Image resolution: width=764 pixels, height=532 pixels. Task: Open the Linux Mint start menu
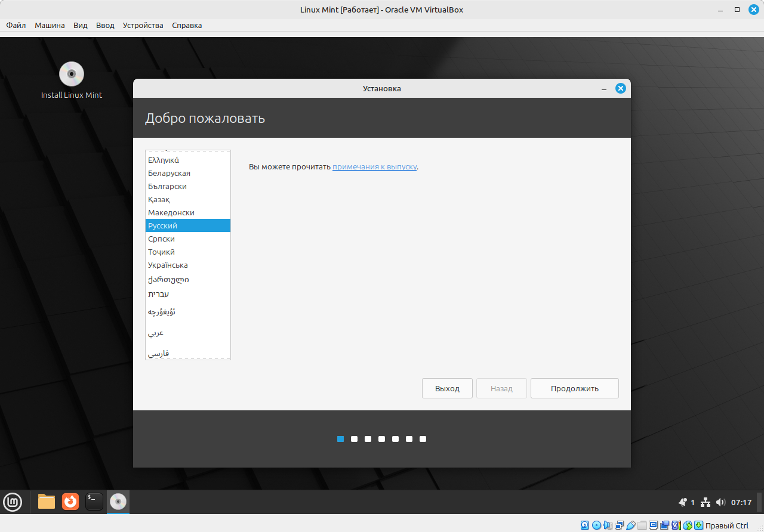coord(13,502)
